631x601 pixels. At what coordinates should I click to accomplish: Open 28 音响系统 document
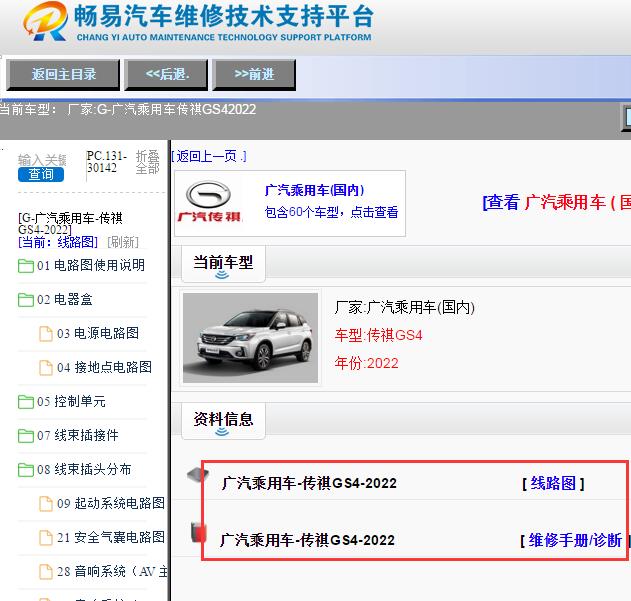(112, 571)
